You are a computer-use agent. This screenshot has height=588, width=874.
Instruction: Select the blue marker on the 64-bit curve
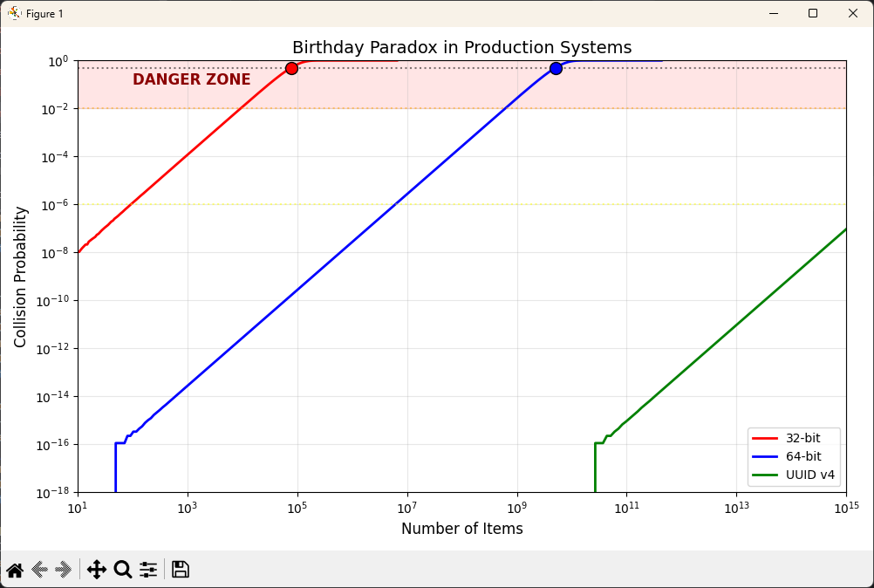click(556, 67)
